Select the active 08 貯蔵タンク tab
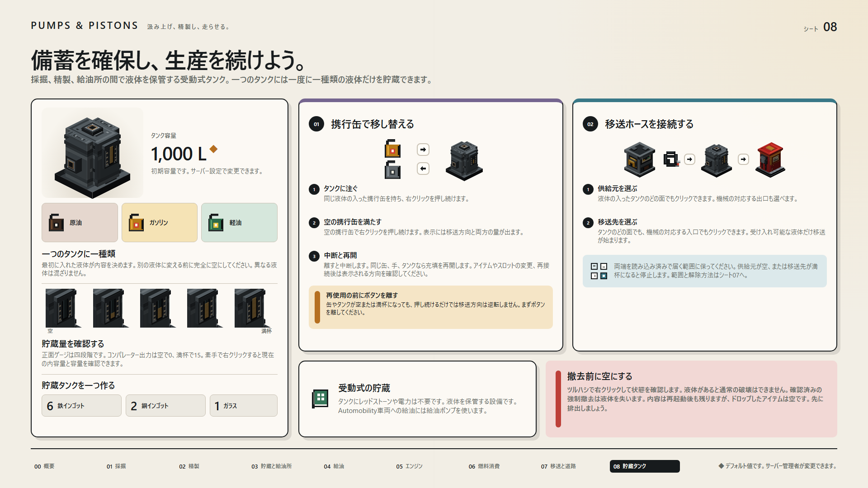This screenshot has width=868, height=488. pos(645,466)
